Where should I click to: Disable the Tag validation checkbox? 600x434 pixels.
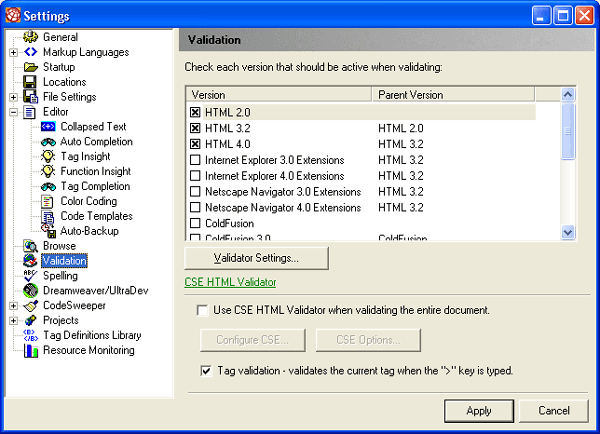[206, 371]
